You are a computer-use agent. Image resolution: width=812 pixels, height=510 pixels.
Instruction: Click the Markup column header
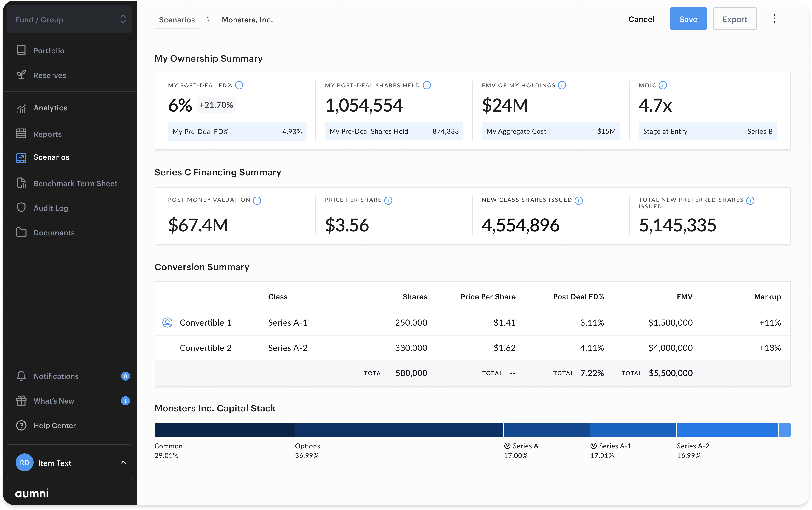[x=767, y=297]
